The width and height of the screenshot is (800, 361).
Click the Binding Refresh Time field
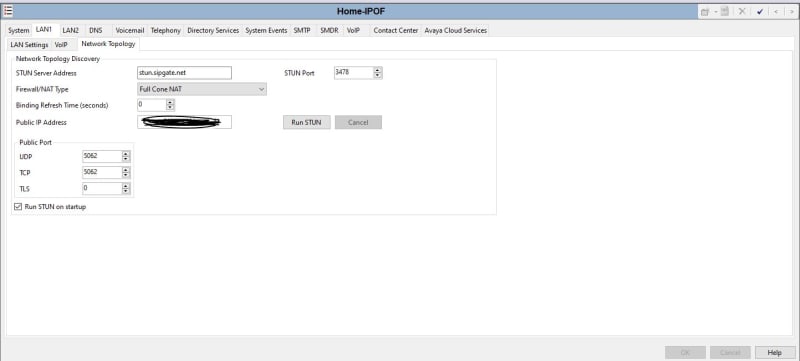click(152, 105)
